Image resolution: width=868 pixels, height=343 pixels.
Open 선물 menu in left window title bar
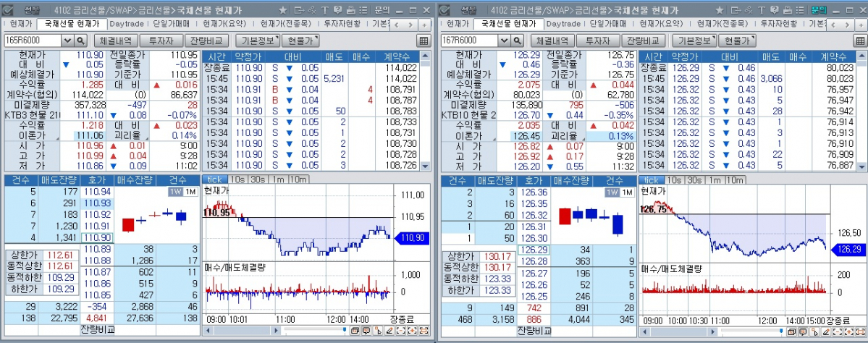(x=33, y=10)
